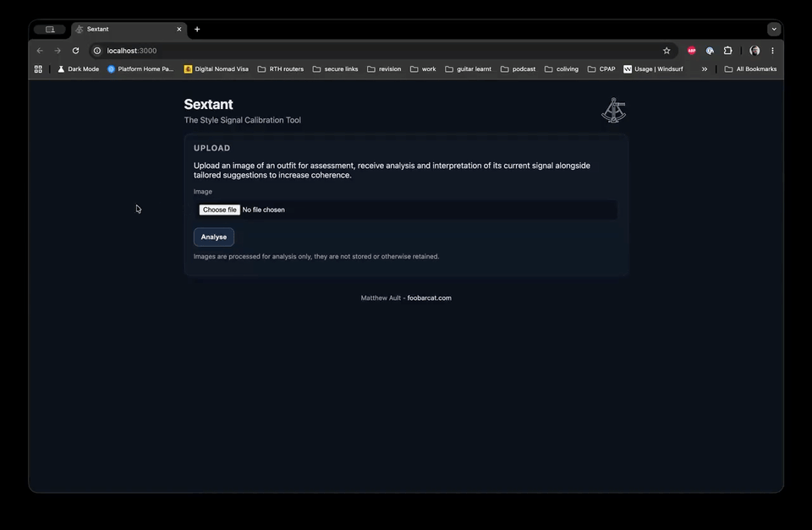Open Usage | Windsurf bookmark
The height and width of the screenshot is (530, 812).
coord(653,68)
